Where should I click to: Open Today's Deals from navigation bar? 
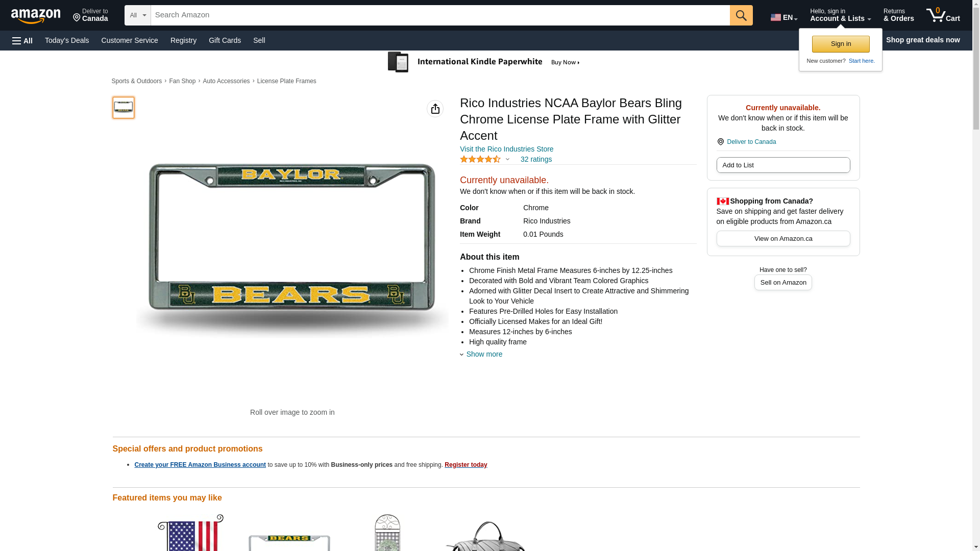(67, 40)
